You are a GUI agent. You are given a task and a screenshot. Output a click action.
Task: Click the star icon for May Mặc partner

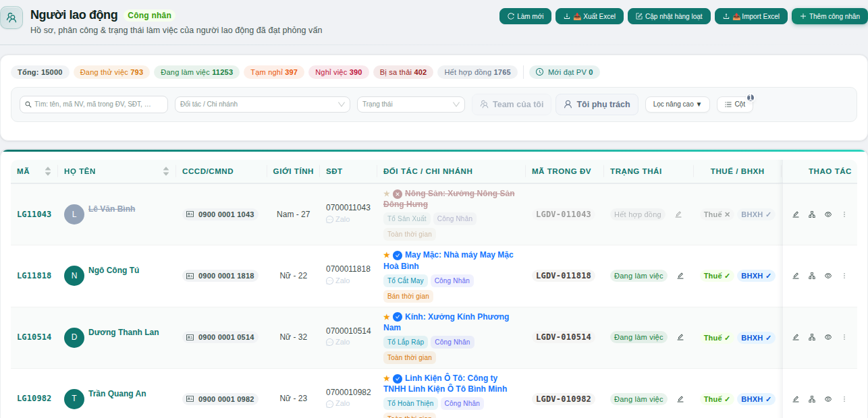pos(387,255)
